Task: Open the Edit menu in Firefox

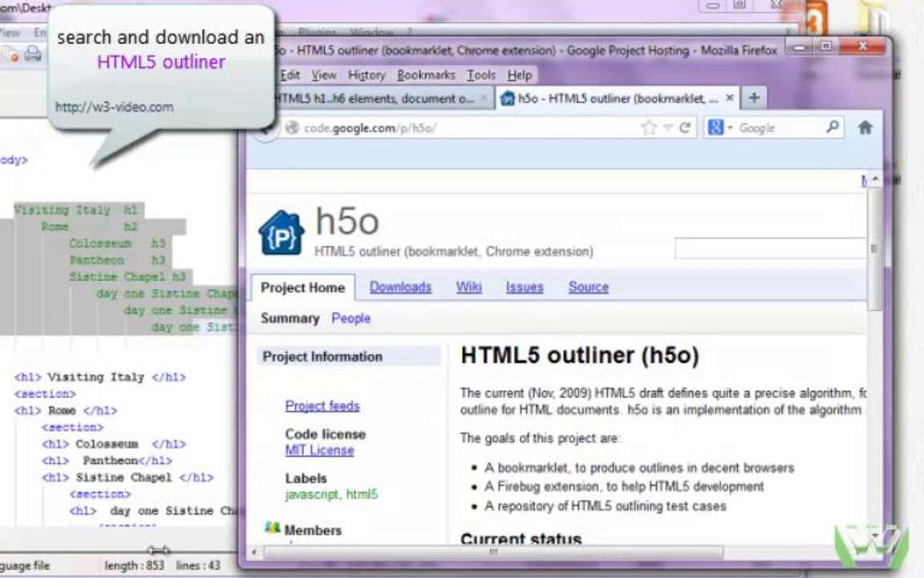Action: 290,75
